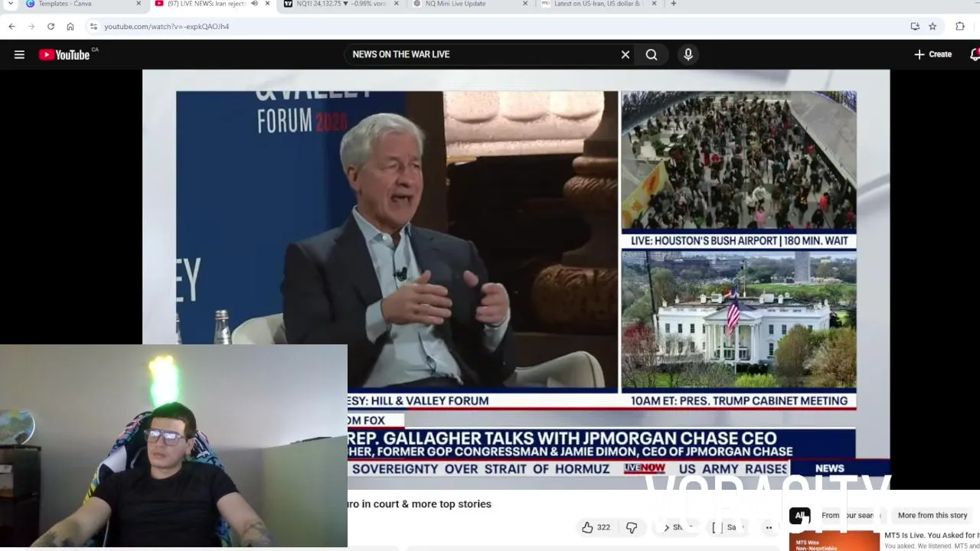This screenshot has height=551, width=980.
Task: Switch to the NQ1! 24,132.75 tab
Action: [341, 4]
